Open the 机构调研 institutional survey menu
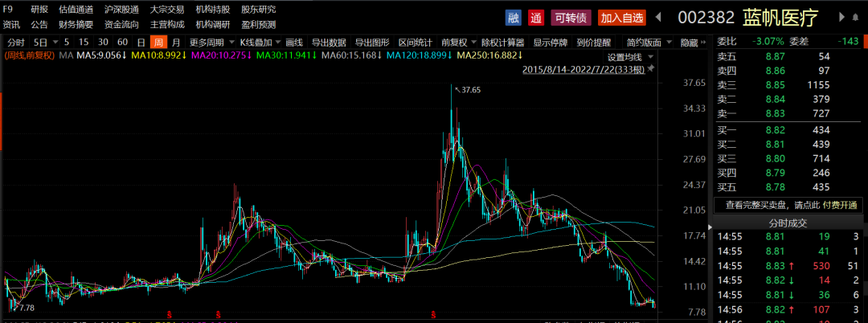Screen dimensions: 868x323 [213, 24]
